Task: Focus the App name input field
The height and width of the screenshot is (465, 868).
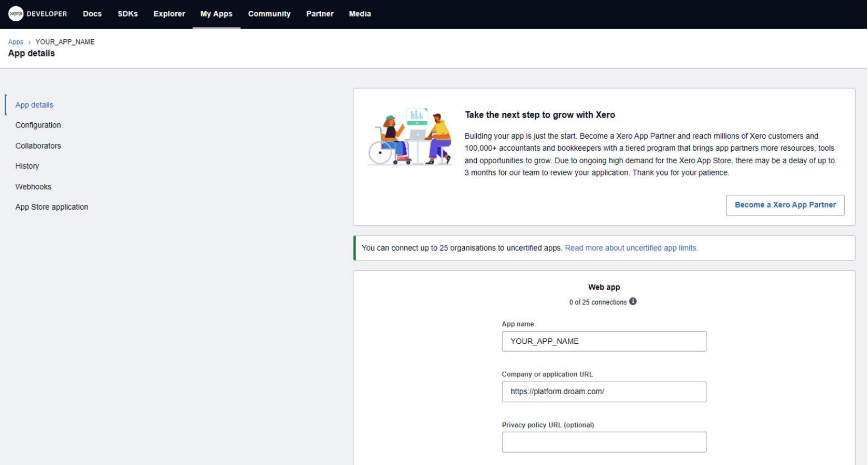Action: coord(604,341)
